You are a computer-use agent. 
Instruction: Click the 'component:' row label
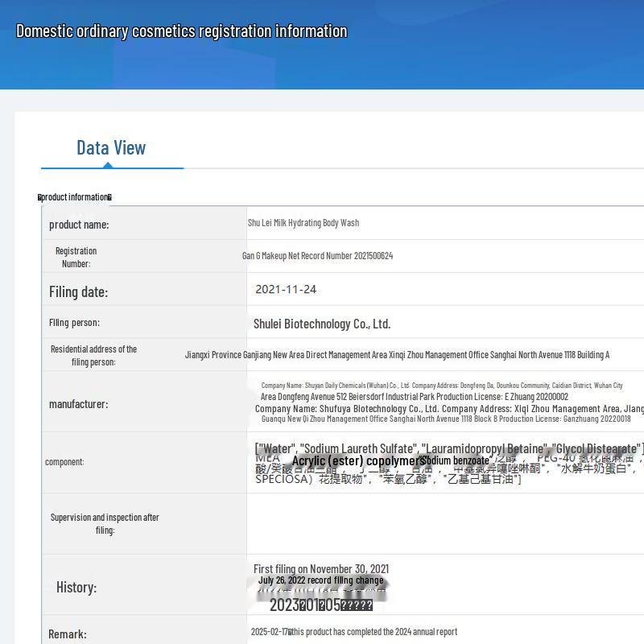(x=64, y=462)
